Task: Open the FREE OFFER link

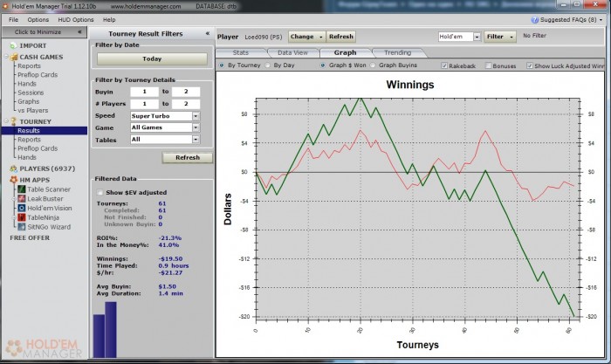Action: 30,237
